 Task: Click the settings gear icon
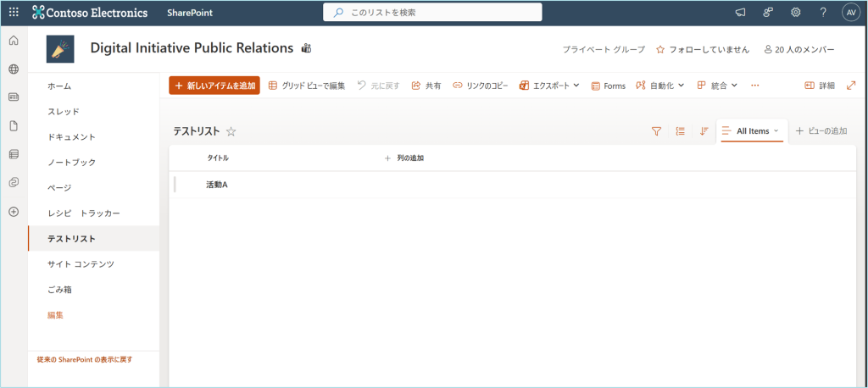click(795, 13)
